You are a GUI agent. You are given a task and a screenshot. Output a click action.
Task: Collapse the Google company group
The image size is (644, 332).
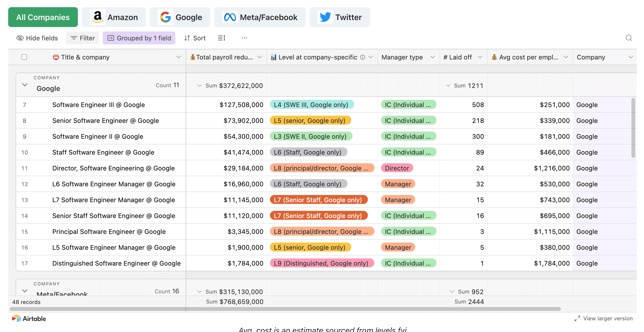(x=25, y=85)
